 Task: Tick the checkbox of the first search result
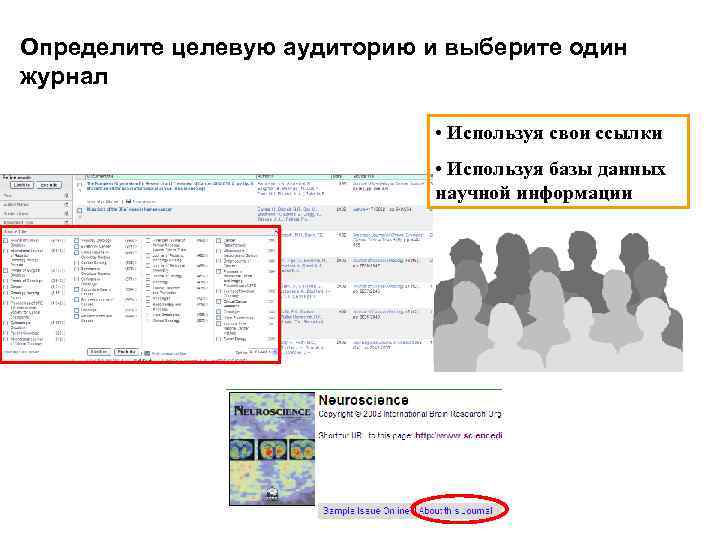(79, 186)
